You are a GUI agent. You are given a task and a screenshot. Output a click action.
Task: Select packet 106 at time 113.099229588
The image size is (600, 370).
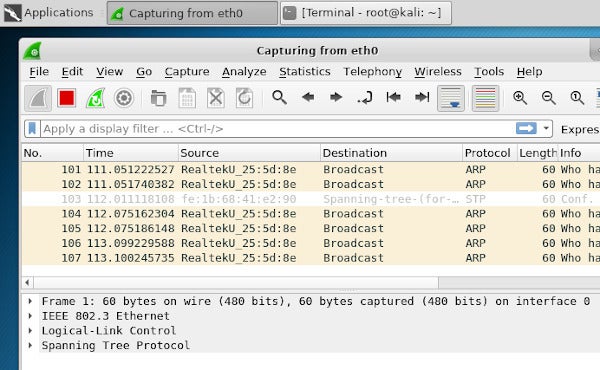coord(311,243)
